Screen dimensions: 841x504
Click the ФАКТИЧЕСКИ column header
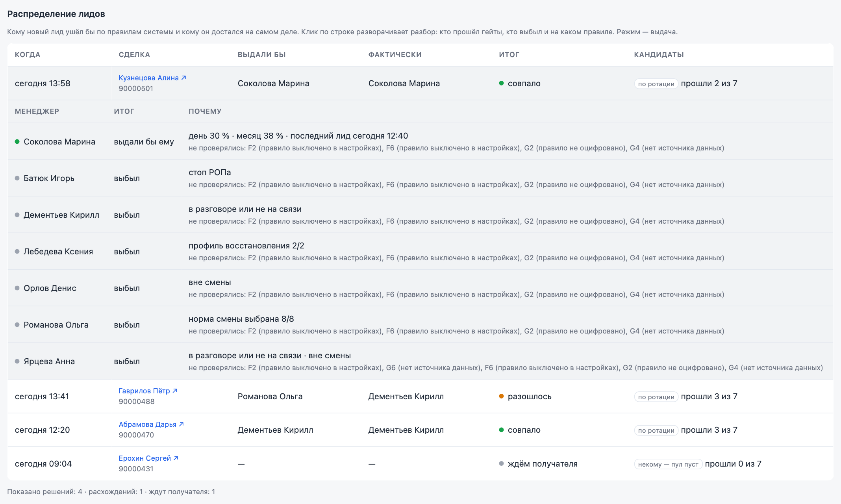(395, 55)
